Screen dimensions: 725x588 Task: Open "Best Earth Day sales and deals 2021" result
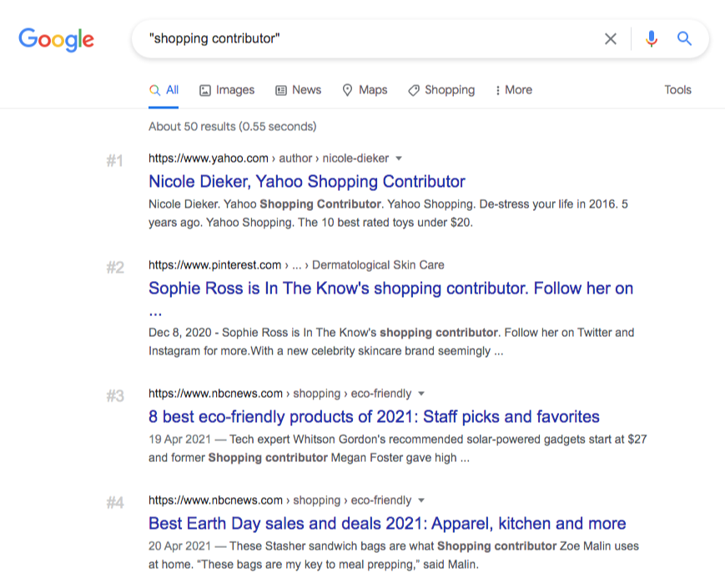point(387,523)
